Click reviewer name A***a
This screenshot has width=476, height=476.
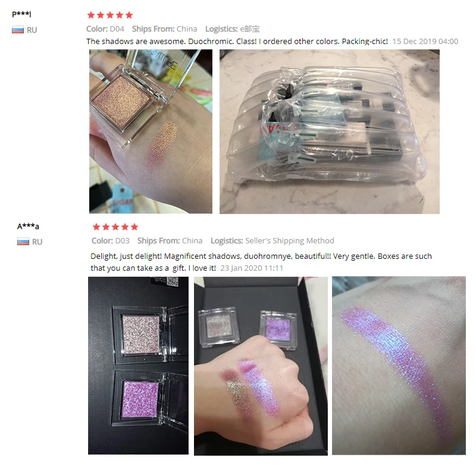(x=28, y=226)
